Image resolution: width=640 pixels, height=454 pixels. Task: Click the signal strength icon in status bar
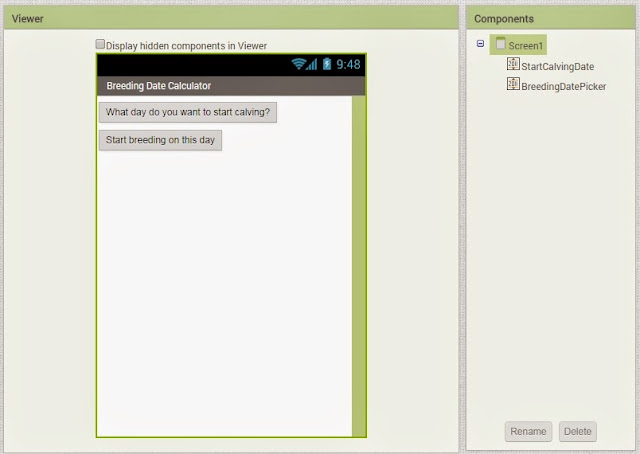[x=312, y=64]
